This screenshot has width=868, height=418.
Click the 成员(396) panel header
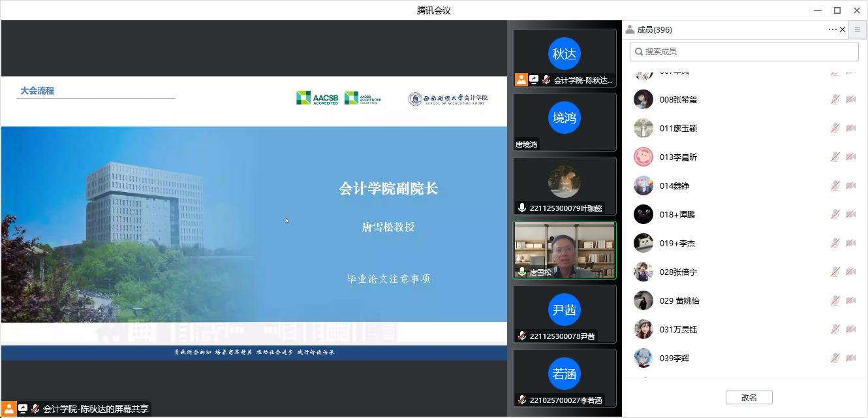pyautogui.click(x=654, y=29)
